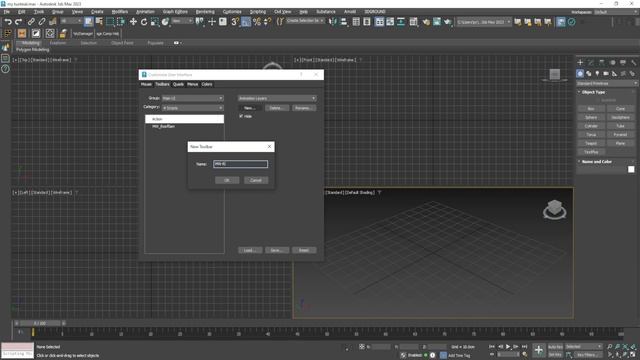The height and width of the screenshot is (360, 640).
Task: Open the Workspaces dropdown
Action: 615,12
